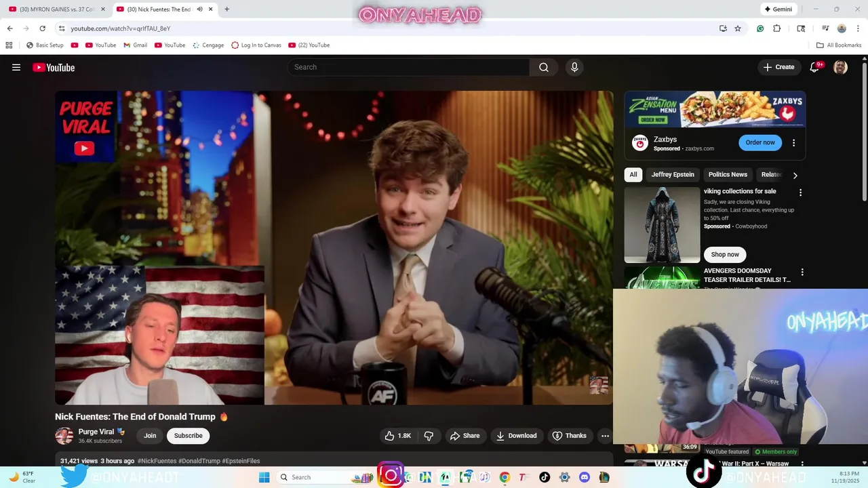Open weather widget showing 63°F Clear
868x488 pixels.
[x=22, y=476]
